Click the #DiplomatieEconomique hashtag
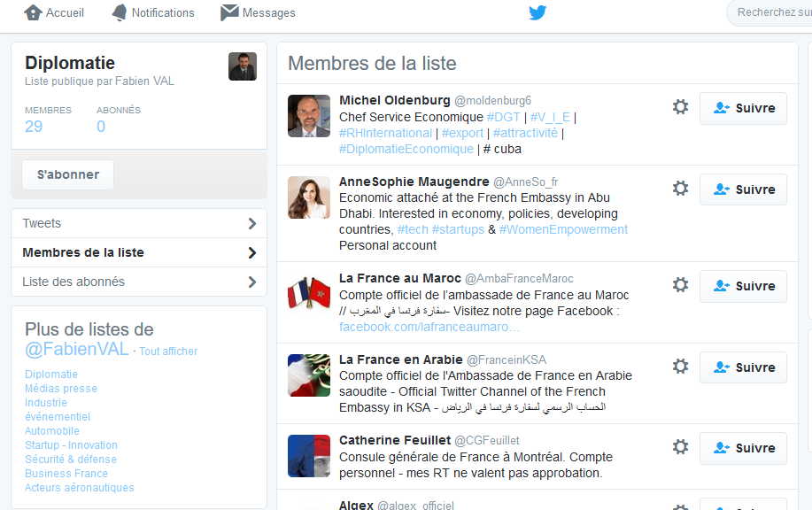Image resolution: width=812 pixels, height=510 pixels. point(406,149)
